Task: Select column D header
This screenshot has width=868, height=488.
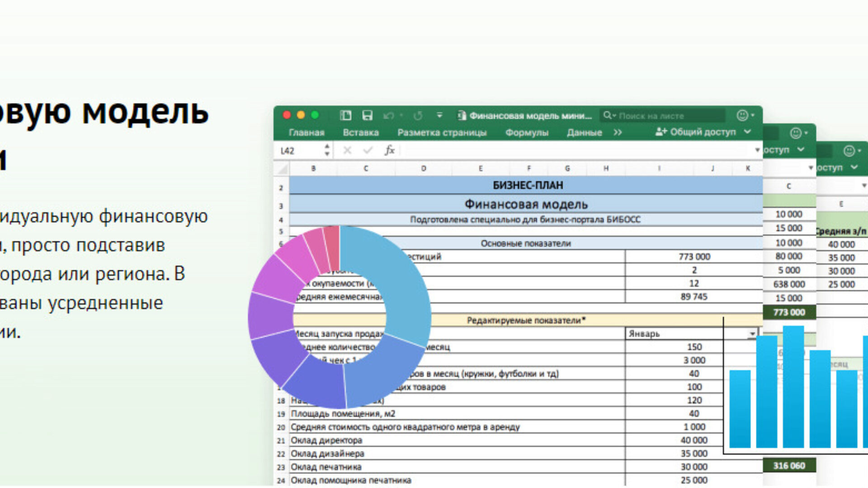Action: tap(423, 169)
